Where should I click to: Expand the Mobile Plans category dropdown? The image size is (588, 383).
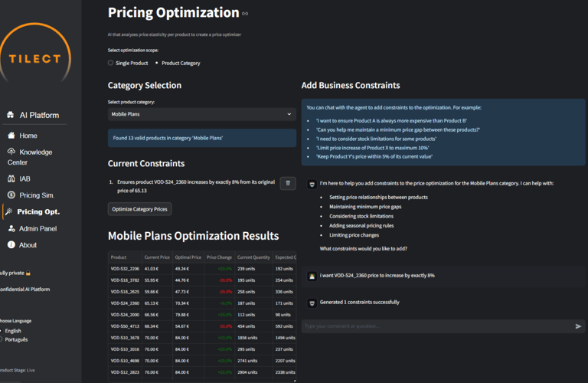(201, 114)
